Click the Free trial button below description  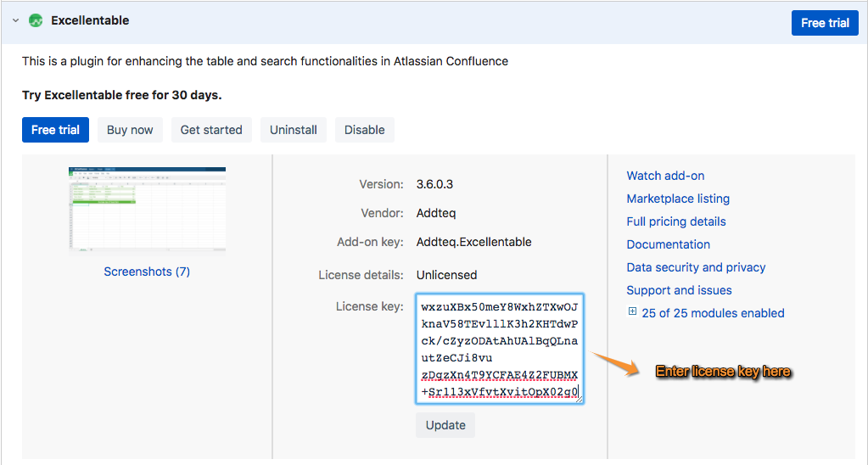55,130
